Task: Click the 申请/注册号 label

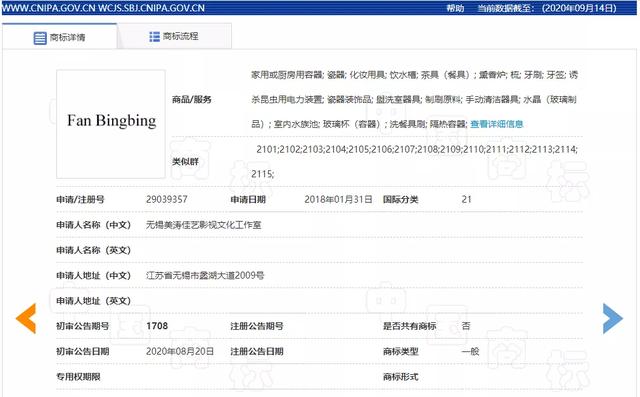Action: (80, 200)
